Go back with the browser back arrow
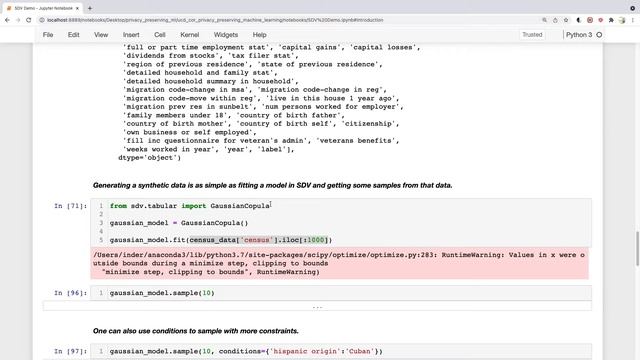The width and height of the screenshot is (640, 360). (x=7, y=20)
